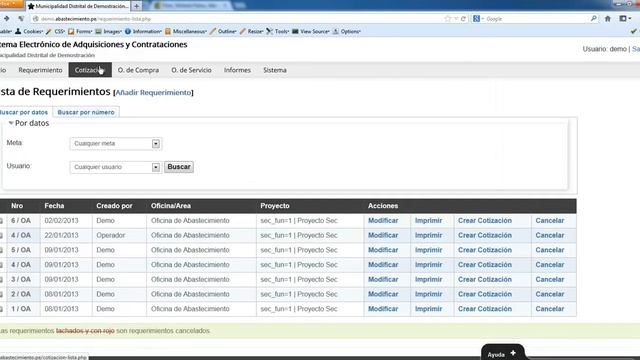Click Modificar for requirement 3 / OA

pyautogui.click(x=383, y=279)
